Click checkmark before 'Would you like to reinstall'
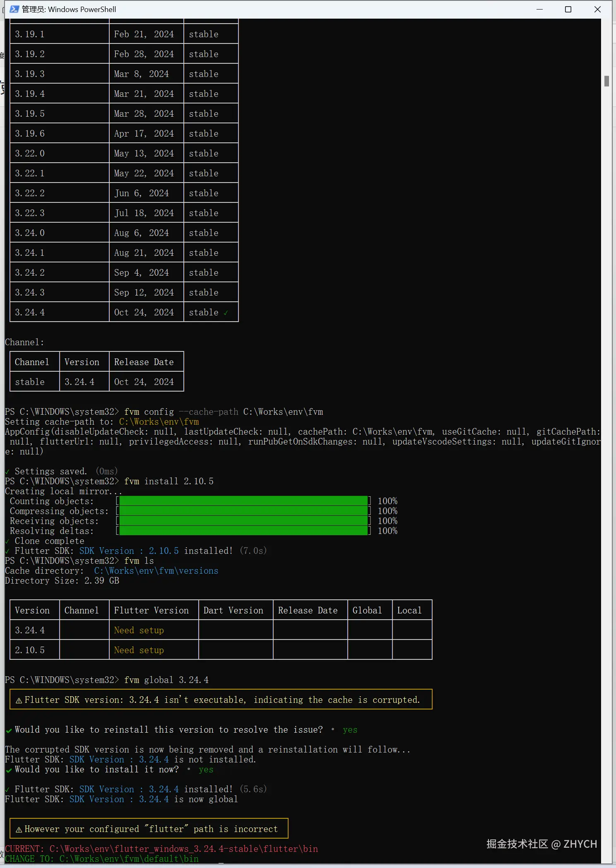The width and height of the screenshot is (616, 868). [x=8, y=731]
